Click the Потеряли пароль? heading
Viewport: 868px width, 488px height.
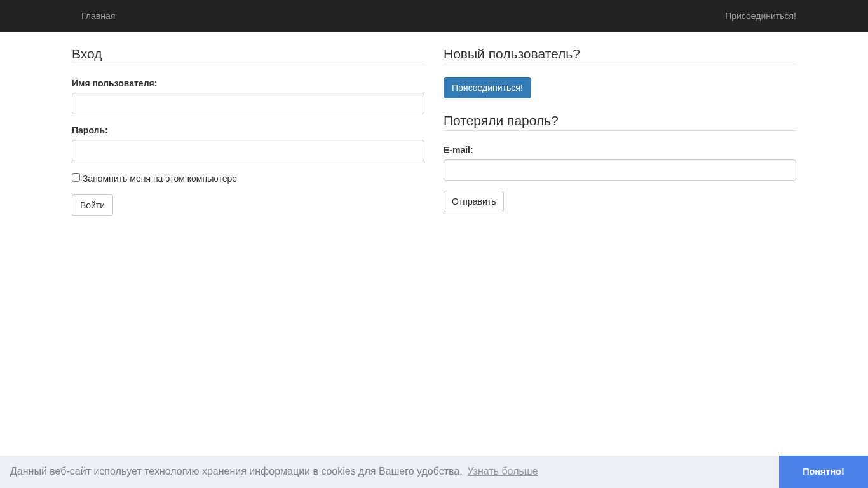click(x=501, y=121)
